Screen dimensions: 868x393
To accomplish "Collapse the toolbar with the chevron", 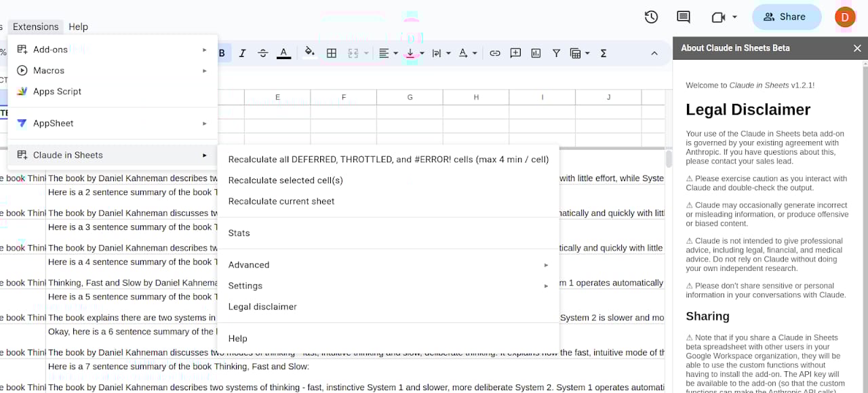I will pyautogui.click(x=654, y=53).
